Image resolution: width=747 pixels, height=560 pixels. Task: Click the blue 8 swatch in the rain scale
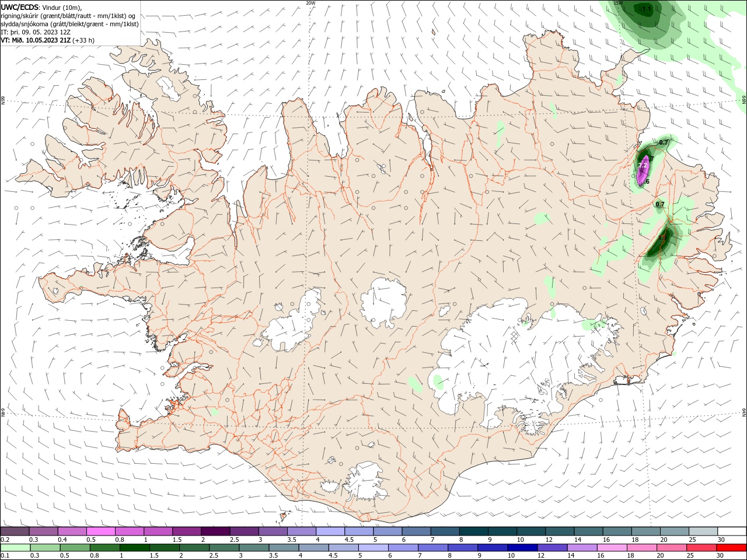462,548
